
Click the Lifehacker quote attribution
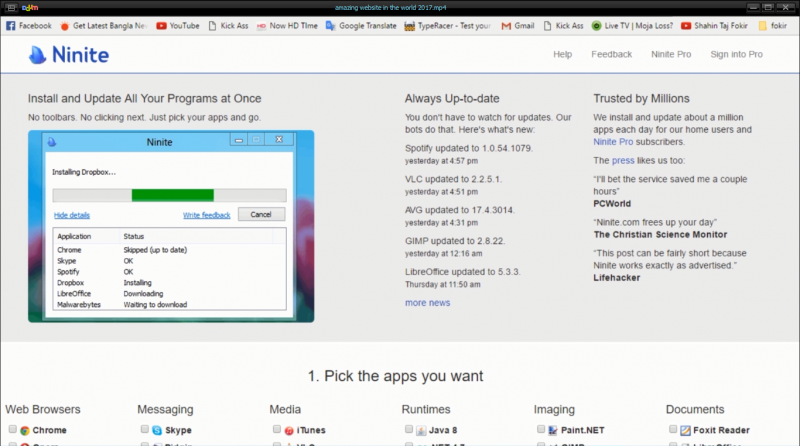point(616,278)
